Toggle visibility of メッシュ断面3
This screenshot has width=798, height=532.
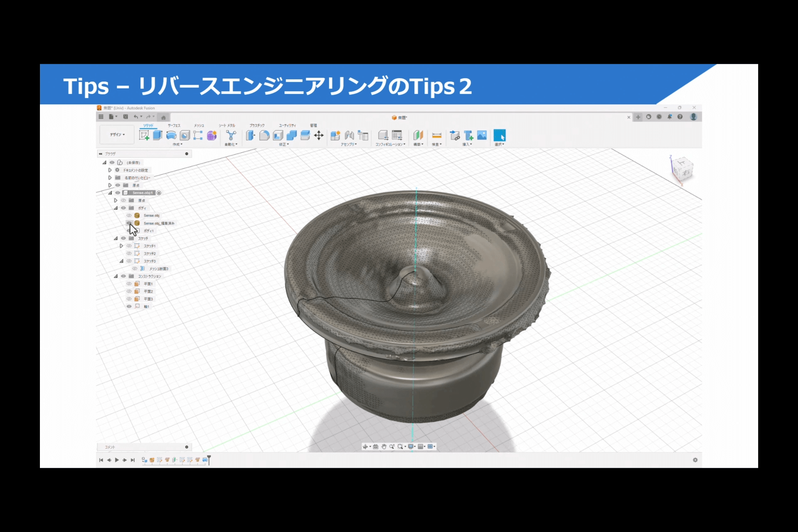135,268
